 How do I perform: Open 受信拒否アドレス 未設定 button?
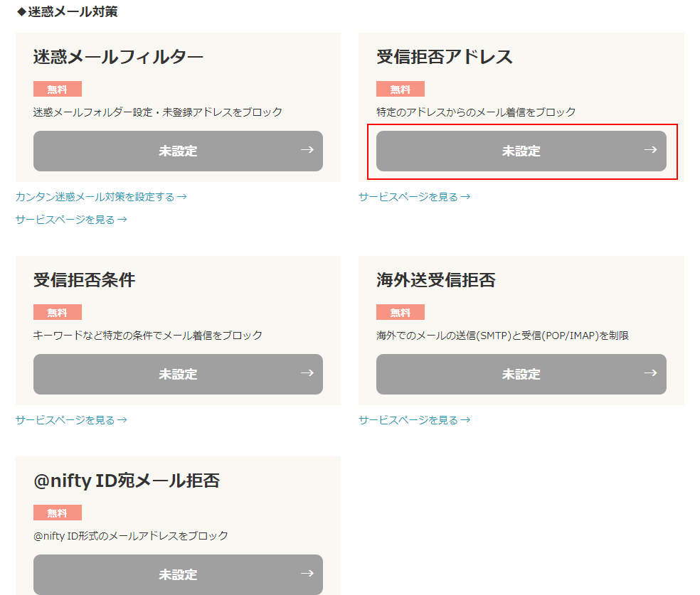point(521,151)
